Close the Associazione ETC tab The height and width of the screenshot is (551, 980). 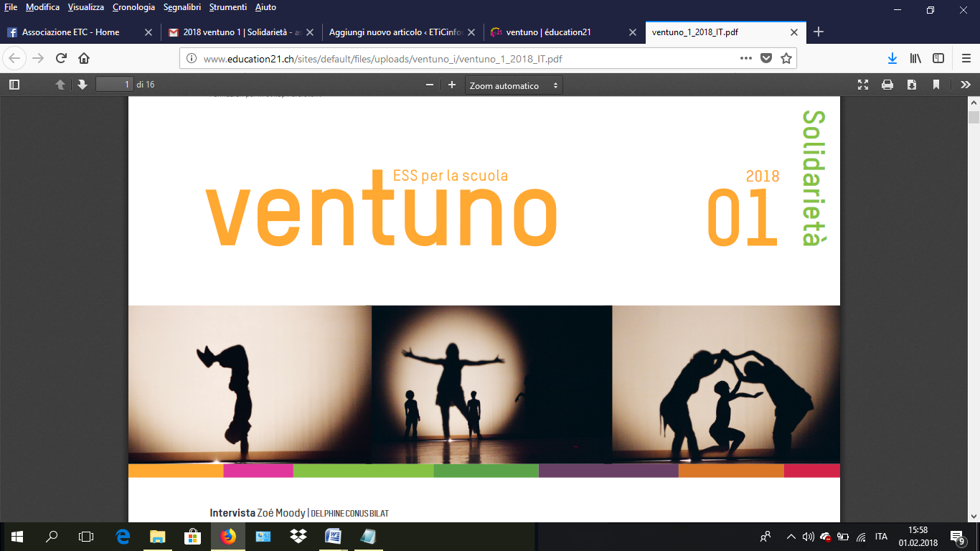(x=149, y=32)
